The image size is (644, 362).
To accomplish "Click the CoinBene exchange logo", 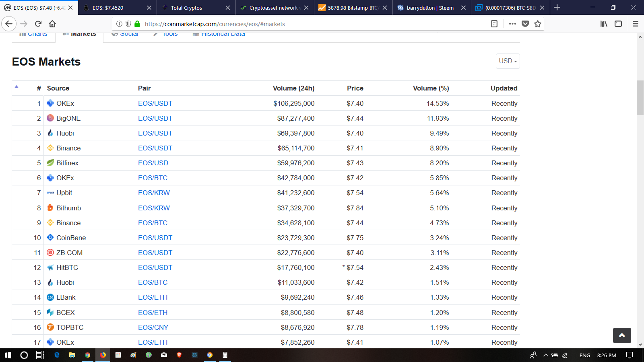I will click(x=50, y=237).
